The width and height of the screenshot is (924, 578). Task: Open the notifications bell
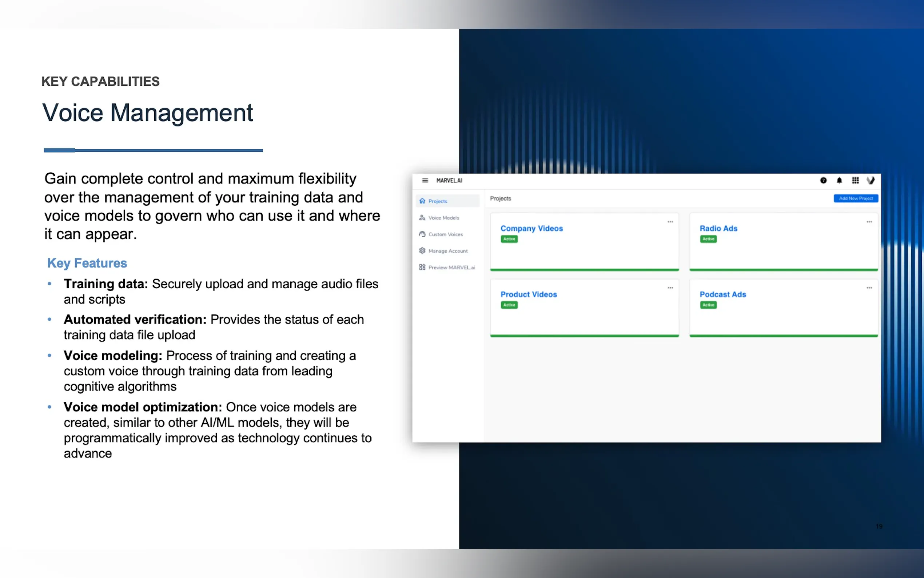(x=839, y=181)
